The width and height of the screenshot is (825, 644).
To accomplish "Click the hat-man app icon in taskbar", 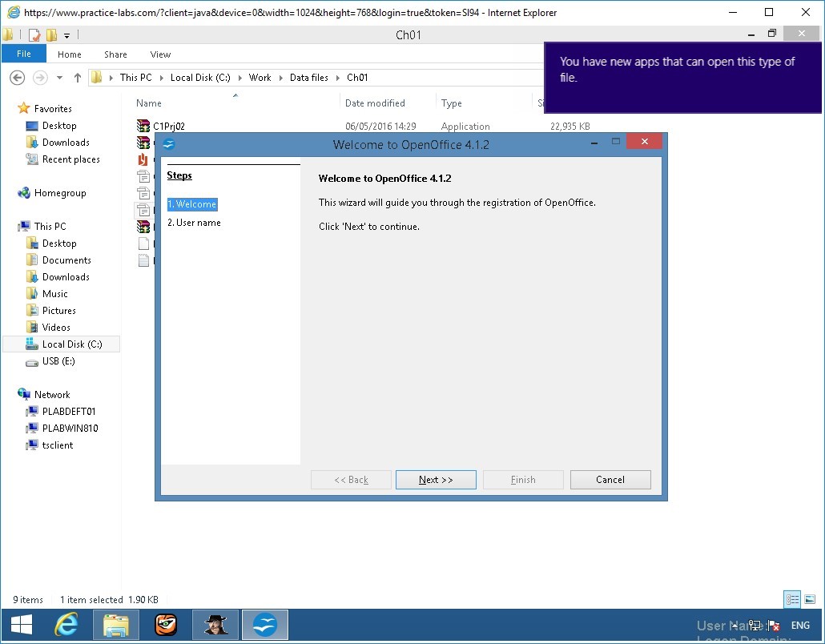I will coord(215,625).
